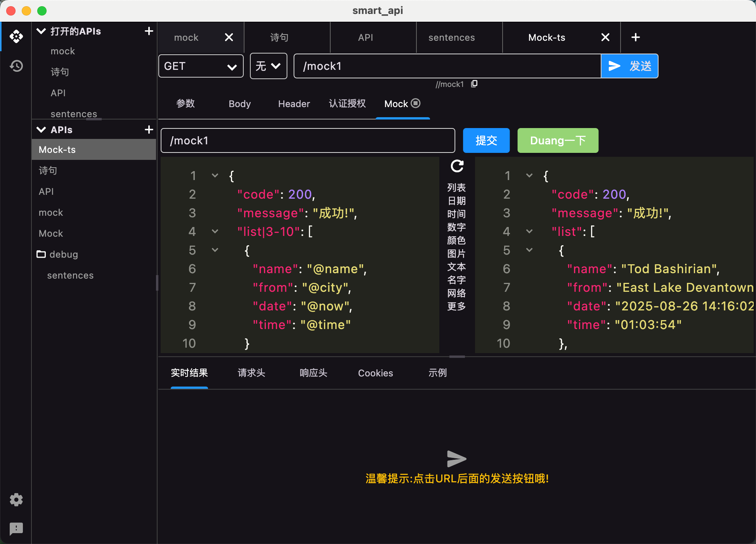Click the 提交 button
Image resolution: width=756 pixels, height=544 pixels.
[x=486, y=140]
